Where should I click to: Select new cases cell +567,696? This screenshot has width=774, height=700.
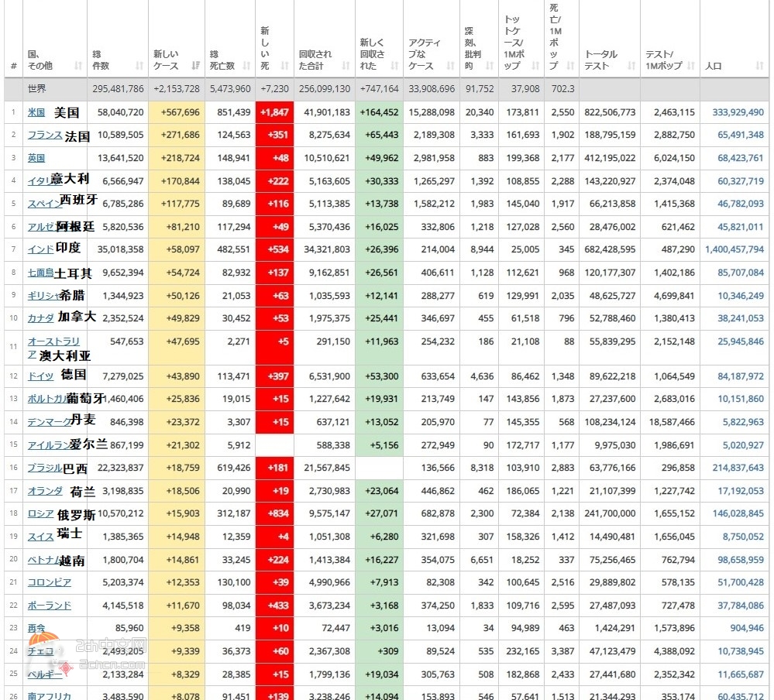[x=177, y=112]
